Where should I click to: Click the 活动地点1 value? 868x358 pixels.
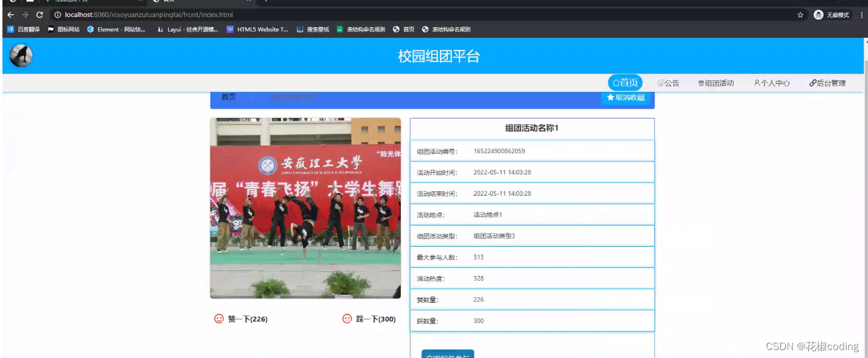[488, 215]
